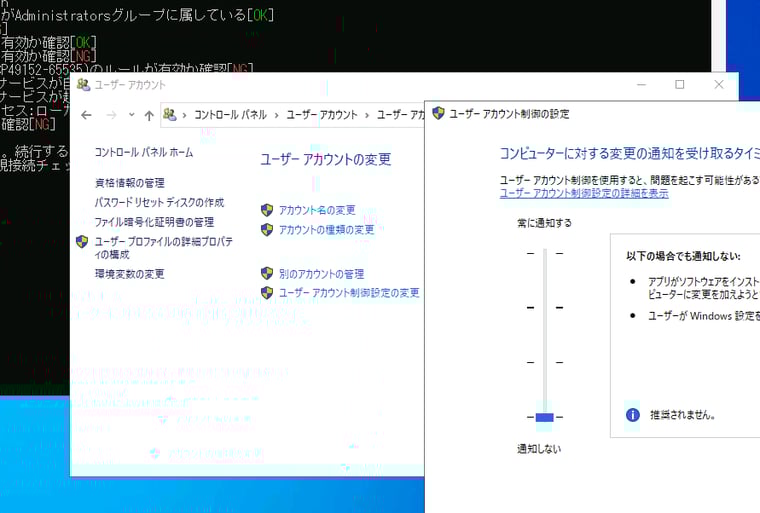The image size is (760, 513).
Task: Click the third notch of the UAC slider
Action: click(x=545, y=362)
